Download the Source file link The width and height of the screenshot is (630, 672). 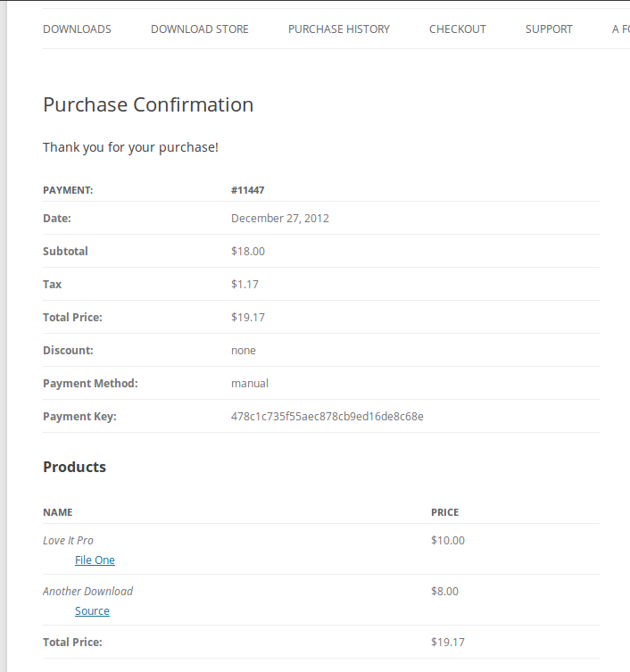pos(92,611)
